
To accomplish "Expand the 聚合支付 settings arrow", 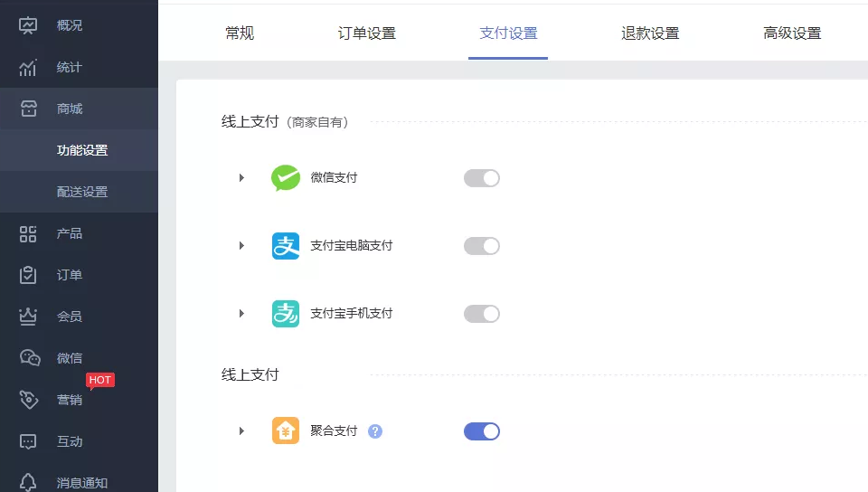I will (241, 430).
